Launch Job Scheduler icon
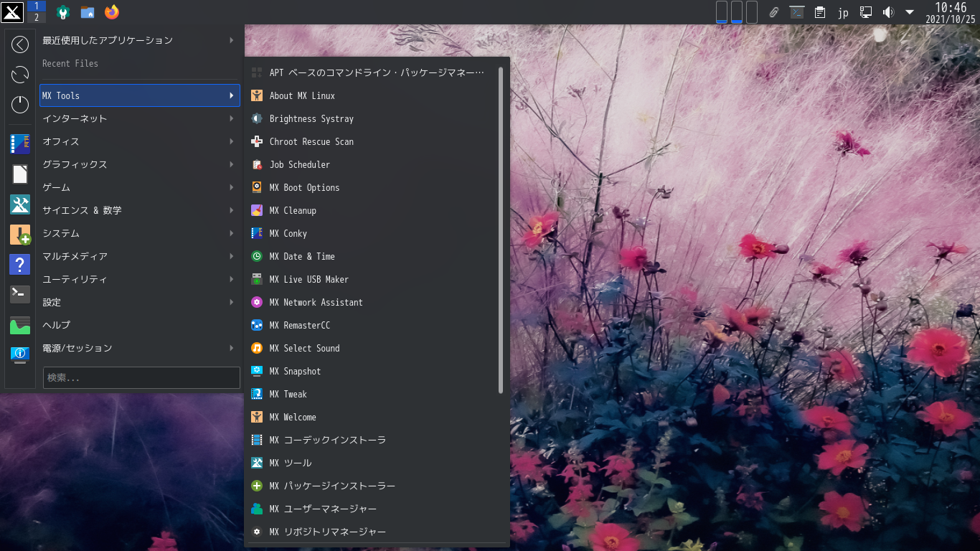Image resolution: width=980 pixels, height=551 pixels. pyautogui.click(x=257, y=164)
